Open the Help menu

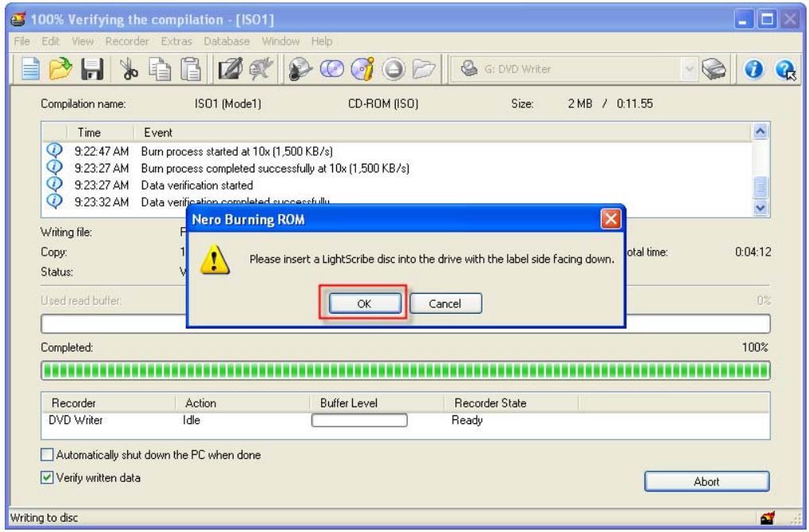[322, 41]
